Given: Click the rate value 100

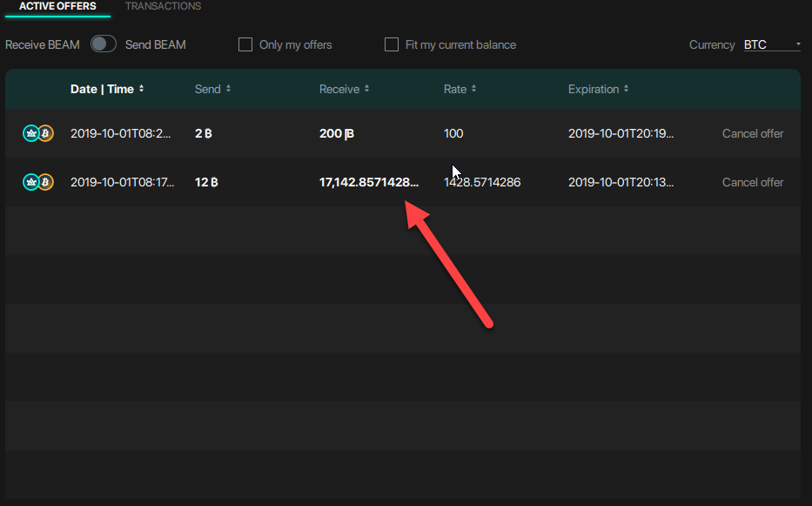Looking at the screenshot, I should [453, 134].
